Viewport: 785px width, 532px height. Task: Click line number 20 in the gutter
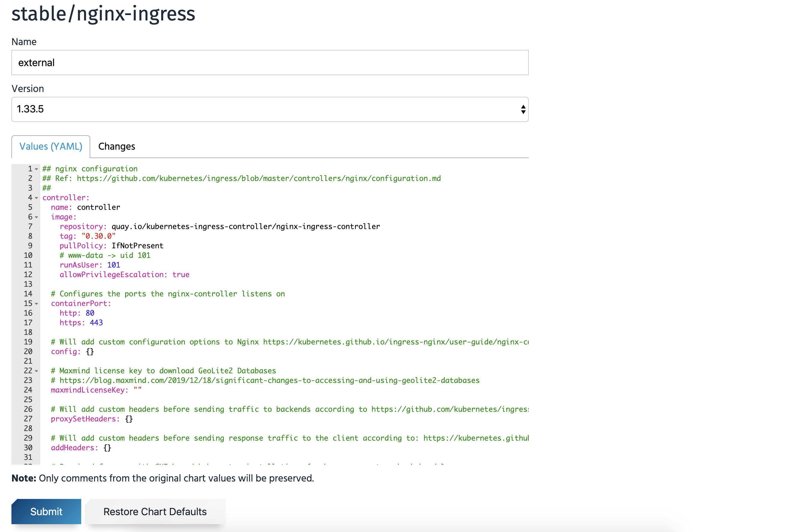point(28,351)
